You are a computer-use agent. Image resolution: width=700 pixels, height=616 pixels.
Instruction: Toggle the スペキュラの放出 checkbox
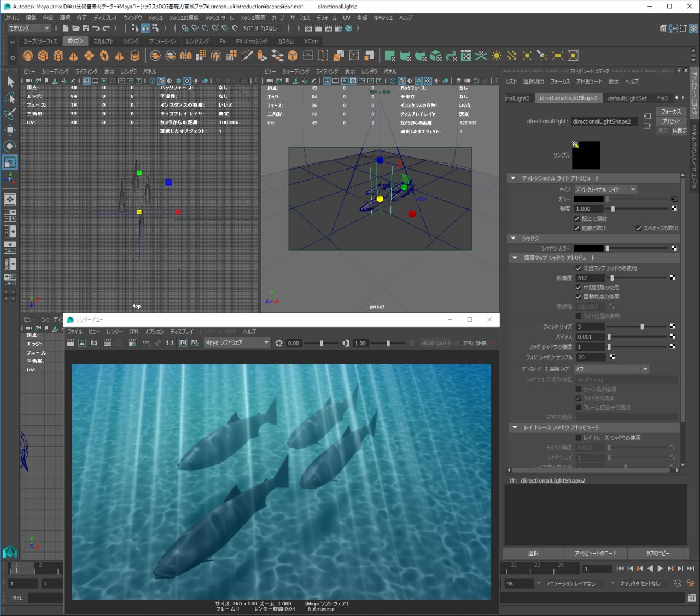[638, 229]
